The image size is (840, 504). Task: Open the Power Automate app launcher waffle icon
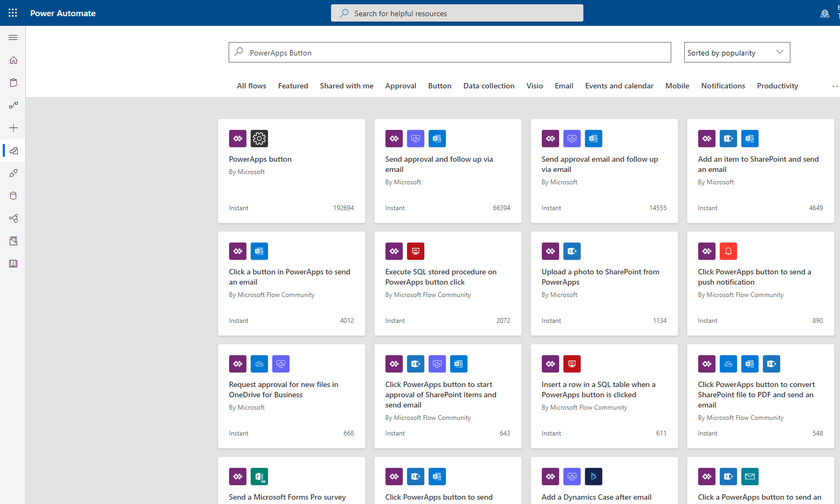click(12, 12)
